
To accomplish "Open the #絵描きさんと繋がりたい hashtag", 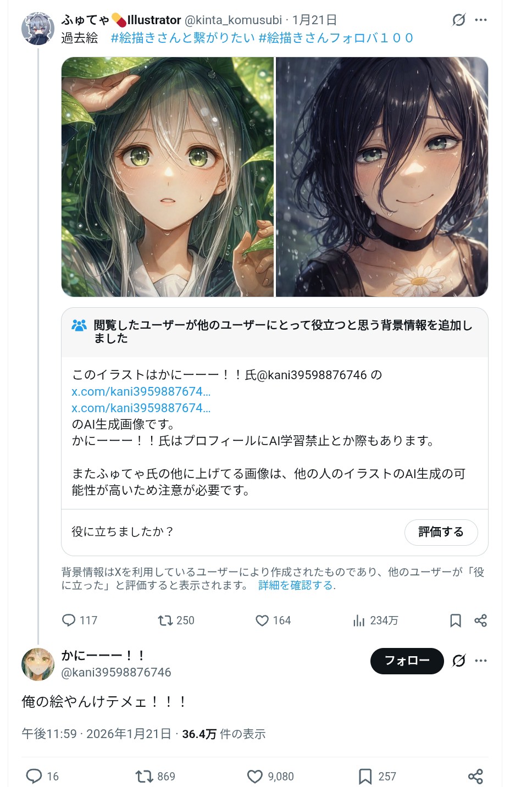I will click(183, 38).
